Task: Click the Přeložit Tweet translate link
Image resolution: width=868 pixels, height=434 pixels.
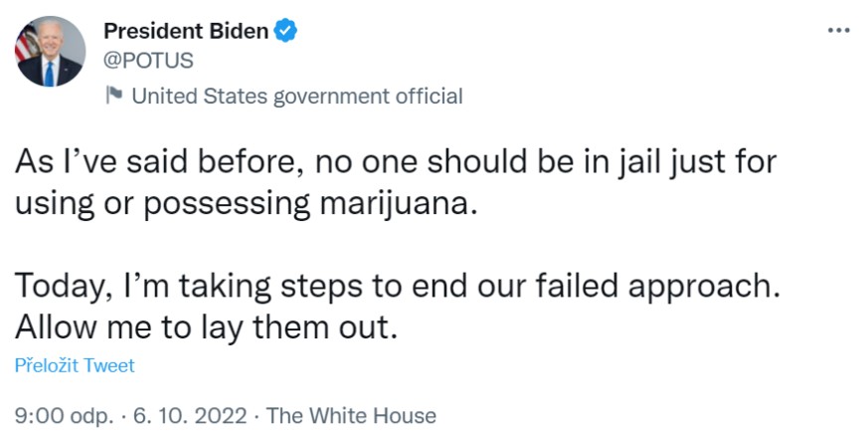Action: [75, 365]
